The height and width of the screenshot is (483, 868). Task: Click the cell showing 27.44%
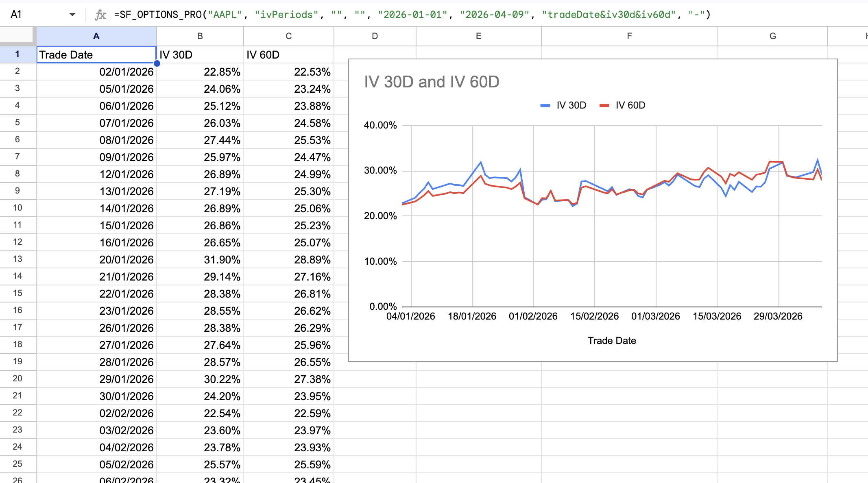click(200, 140)
